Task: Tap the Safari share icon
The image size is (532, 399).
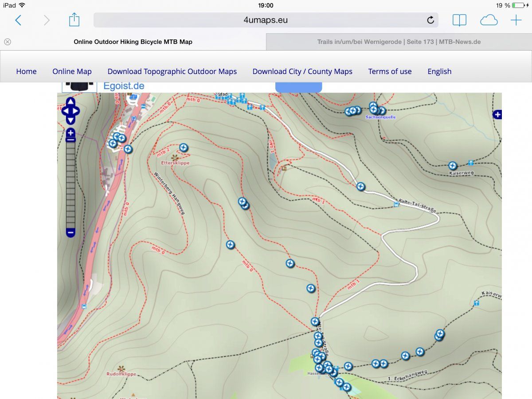Action: coord(74,20)
